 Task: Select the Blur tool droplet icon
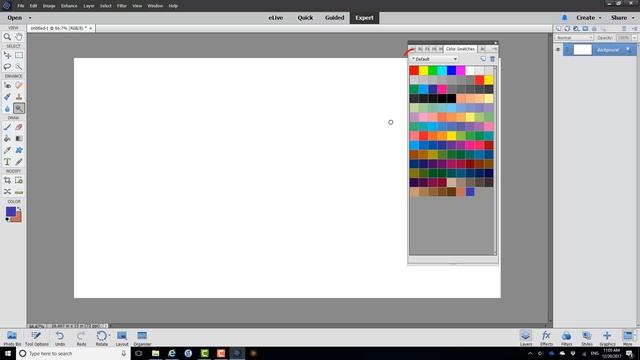pos(7,109)
